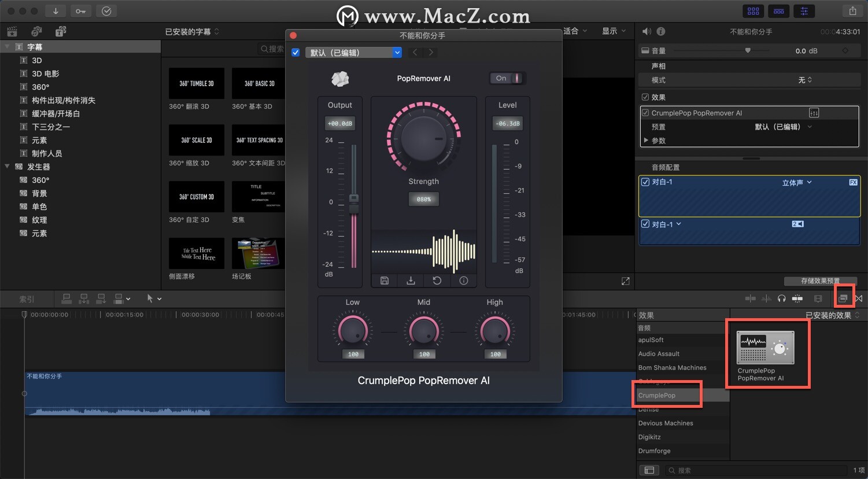Click the reset icon in PopRemover
868x479 pixels.
click(437, 281)
